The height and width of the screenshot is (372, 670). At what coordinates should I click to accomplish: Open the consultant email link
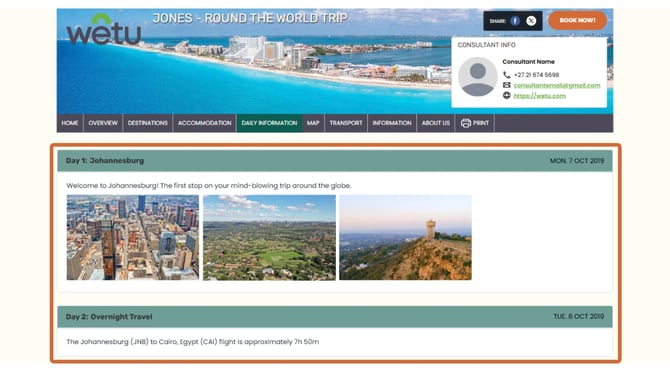tap(557, 85)
